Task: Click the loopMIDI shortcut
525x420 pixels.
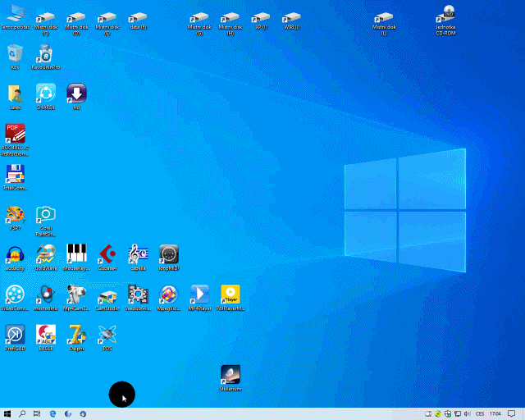Action: click(x=169, y=258)
